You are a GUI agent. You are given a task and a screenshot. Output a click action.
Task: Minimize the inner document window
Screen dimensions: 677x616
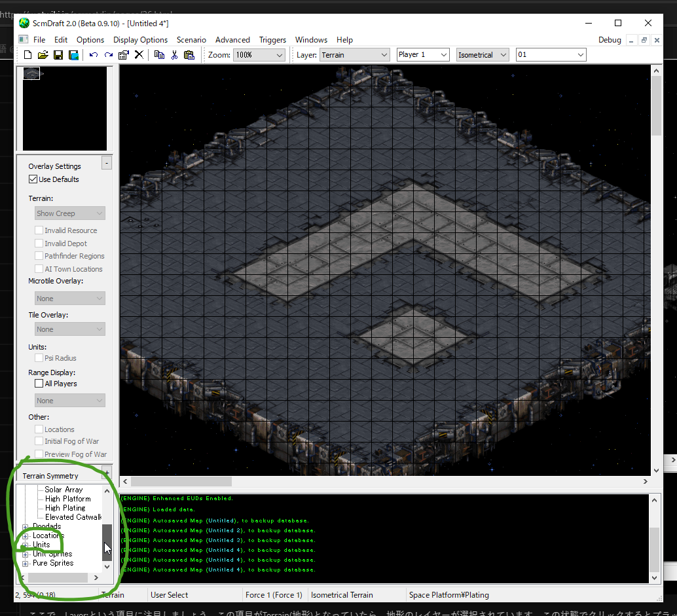tap(631, 40)
